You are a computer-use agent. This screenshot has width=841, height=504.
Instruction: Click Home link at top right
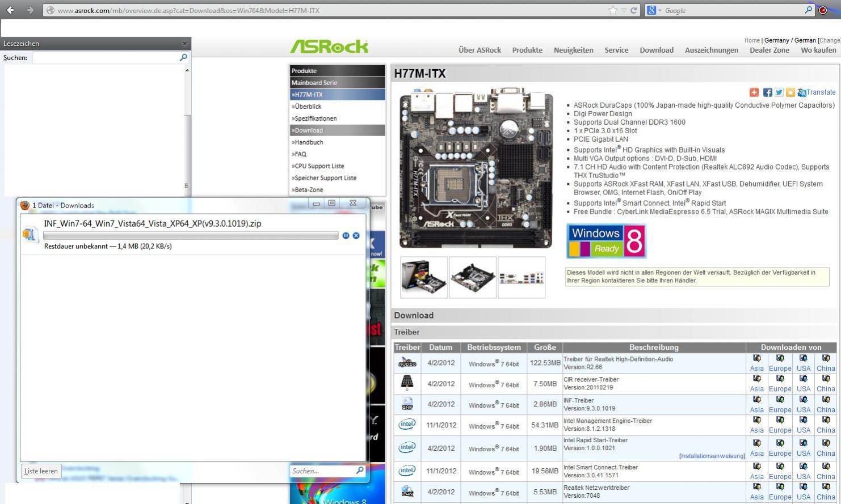click(752, 40)
